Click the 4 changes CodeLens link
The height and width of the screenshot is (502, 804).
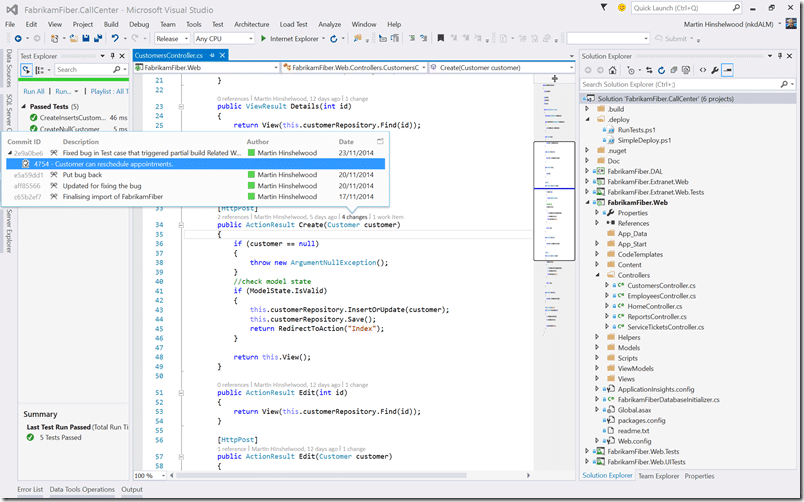click(x=354, y=217)
